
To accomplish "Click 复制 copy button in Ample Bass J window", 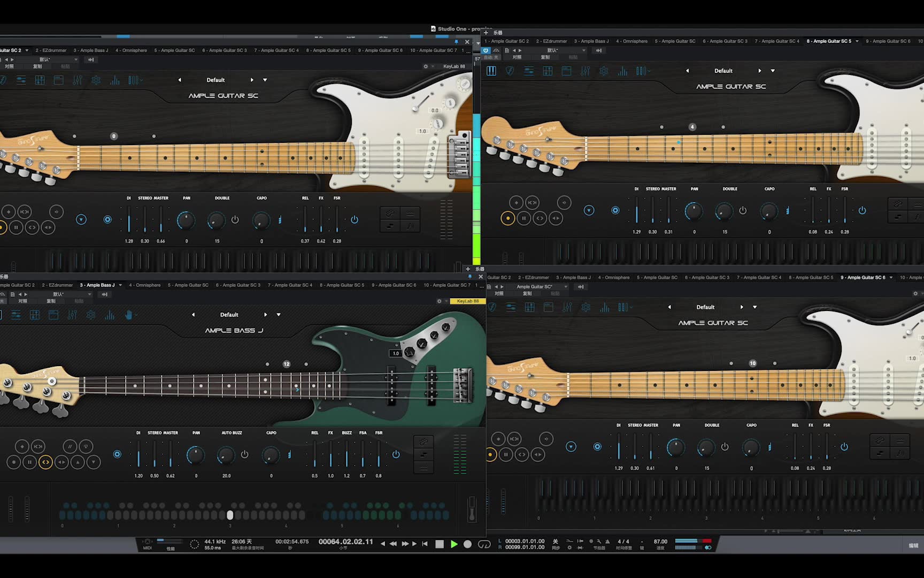I will pyautogui.click(x=51, y=301).
